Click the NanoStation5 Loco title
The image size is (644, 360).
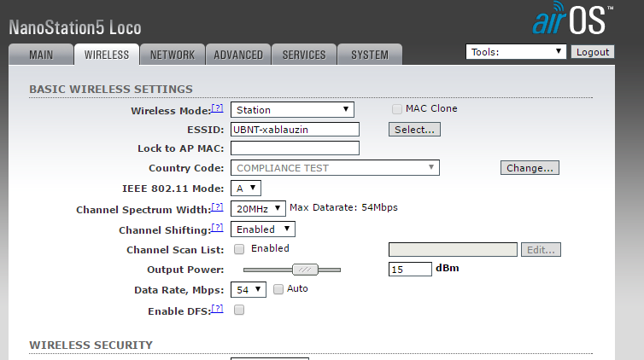75,28
